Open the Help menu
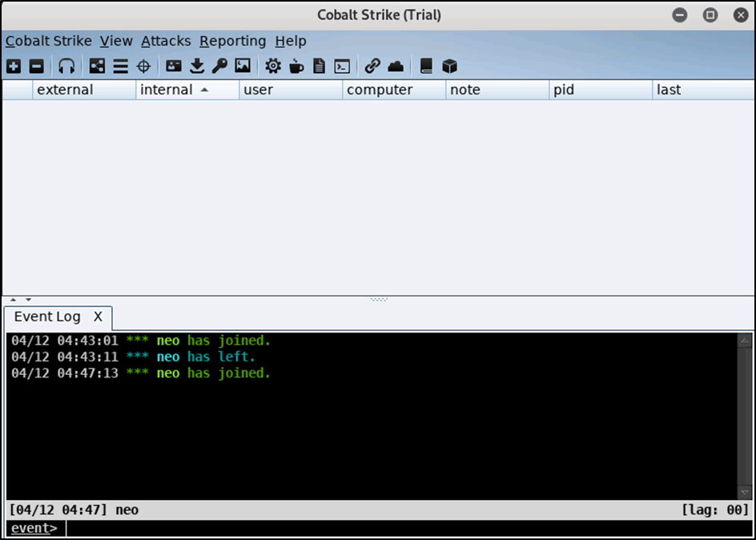This screenshot has height=540, width=756. point(291,41)
